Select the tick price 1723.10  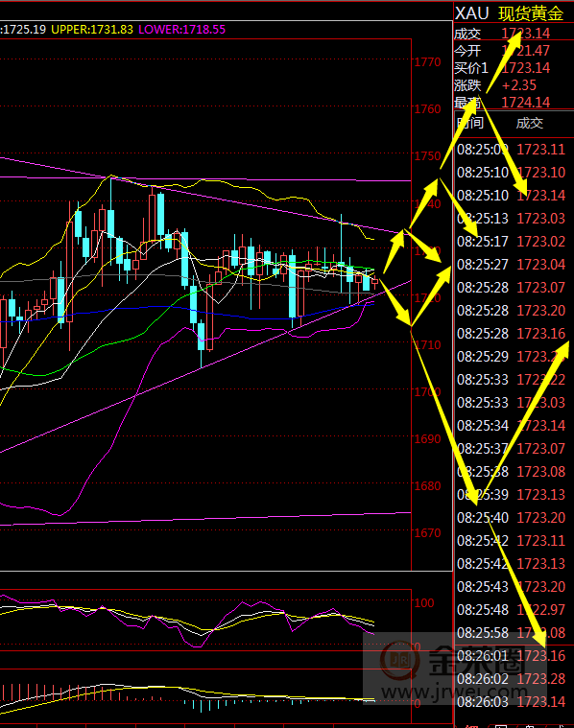coord(541,173)
